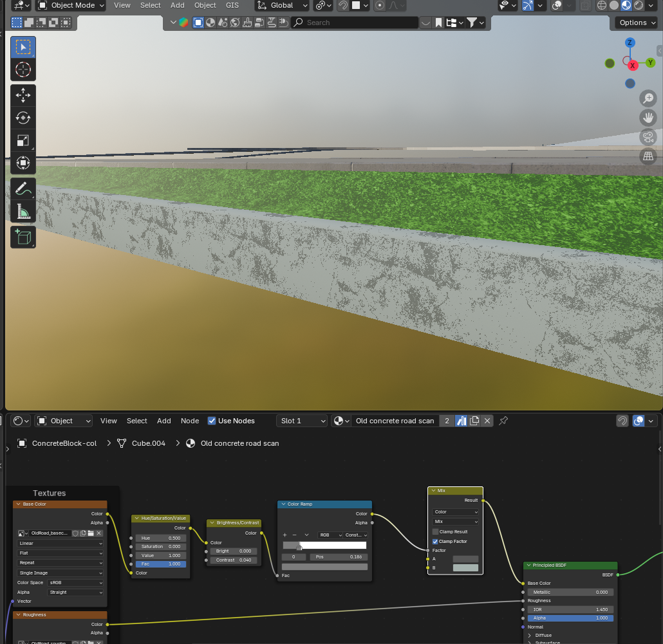Screen dimensions: 663x644
Task: Click the Z axis on navigation gizmo
Action: coord(630,42)
